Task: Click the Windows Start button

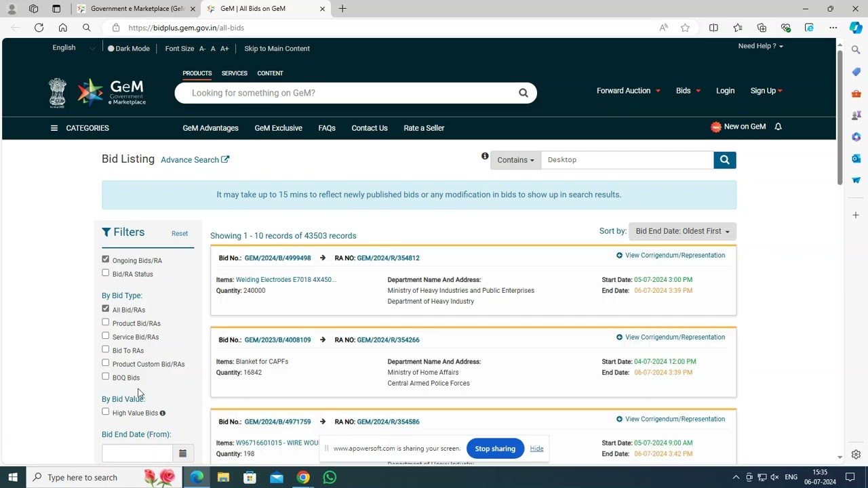Action: click(13, 478)
